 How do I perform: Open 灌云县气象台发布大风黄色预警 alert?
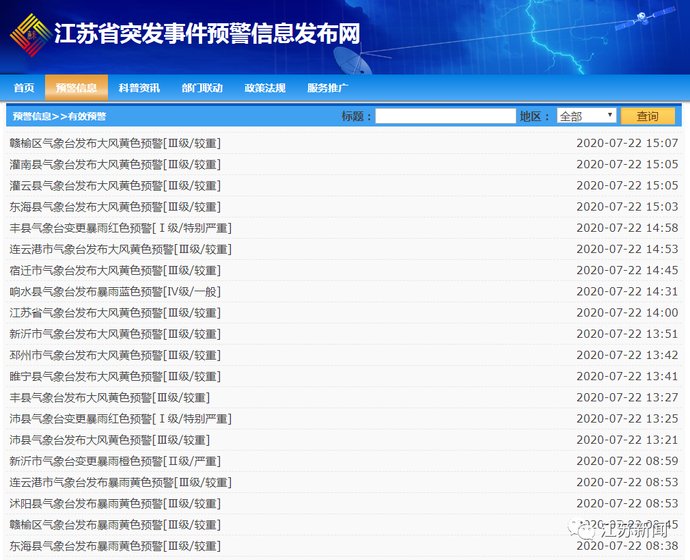click(115, 185)
